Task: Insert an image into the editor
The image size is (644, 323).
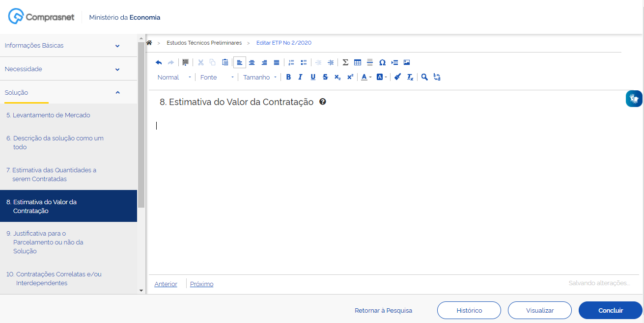Action: pyautogui.click(x=407, y=62)
